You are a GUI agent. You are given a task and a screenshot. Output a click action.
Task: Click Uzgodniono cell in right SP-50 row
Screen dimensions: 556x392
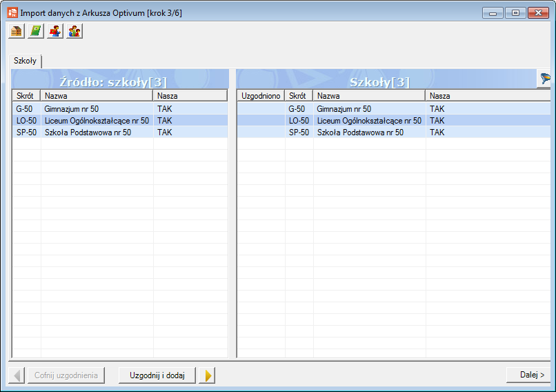tap(261, 133)
